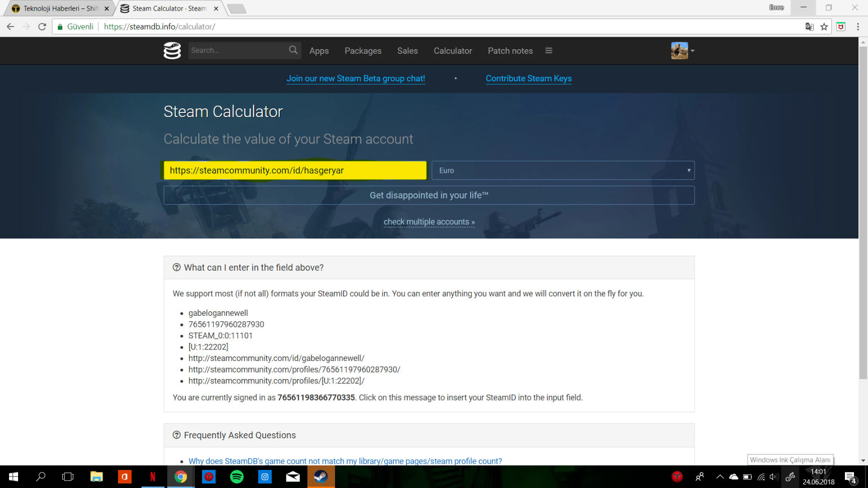Click the search magnifier icon in navbar
The width and height of the screenshot is (868, 488).
tap(293, 50)
